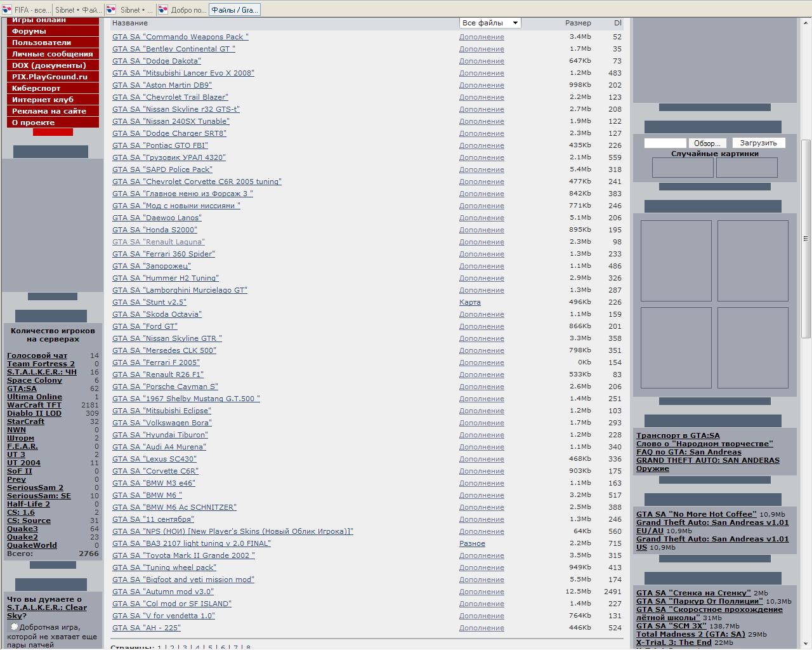Click the favicon of the 'Добро по...' tab
The height and width of the screenshot is (650, 812).
pyautogui.click(x=163, y=10)
